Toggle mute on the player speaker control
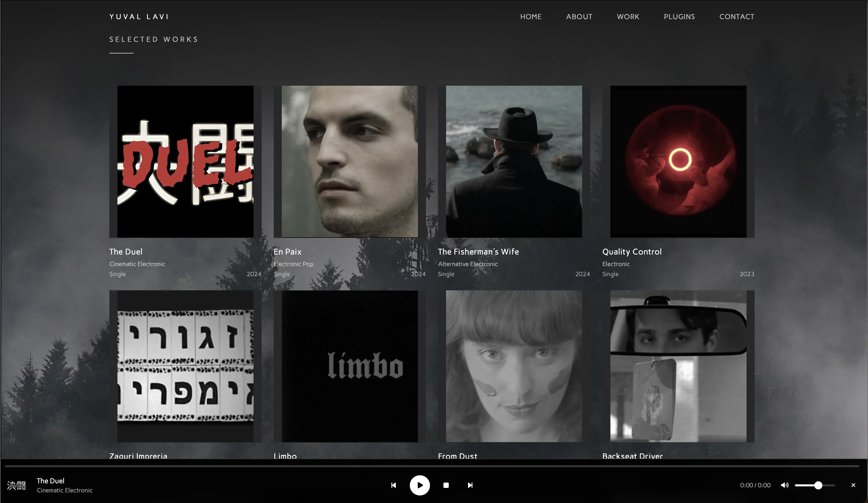 coord(785,485)
